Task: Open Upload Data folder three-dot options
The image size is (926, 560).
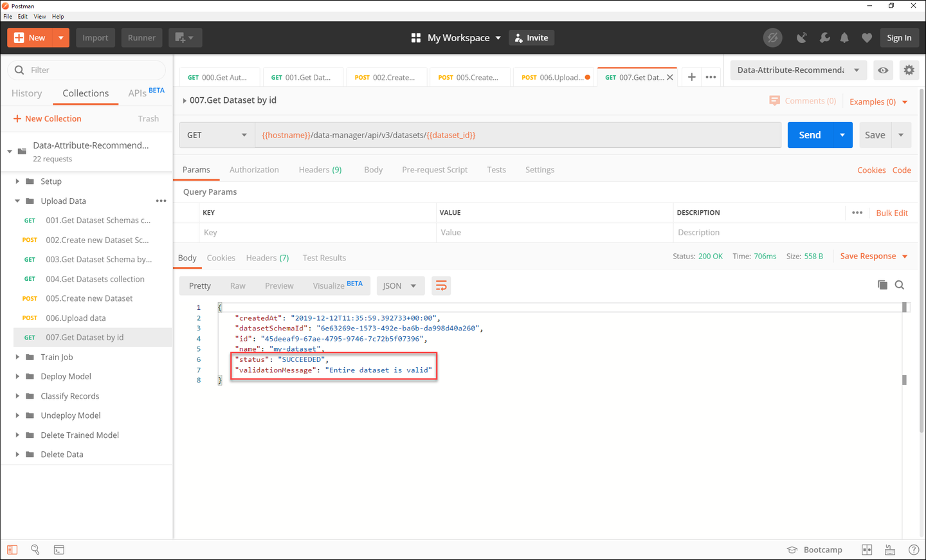Action: click(161, 201)
